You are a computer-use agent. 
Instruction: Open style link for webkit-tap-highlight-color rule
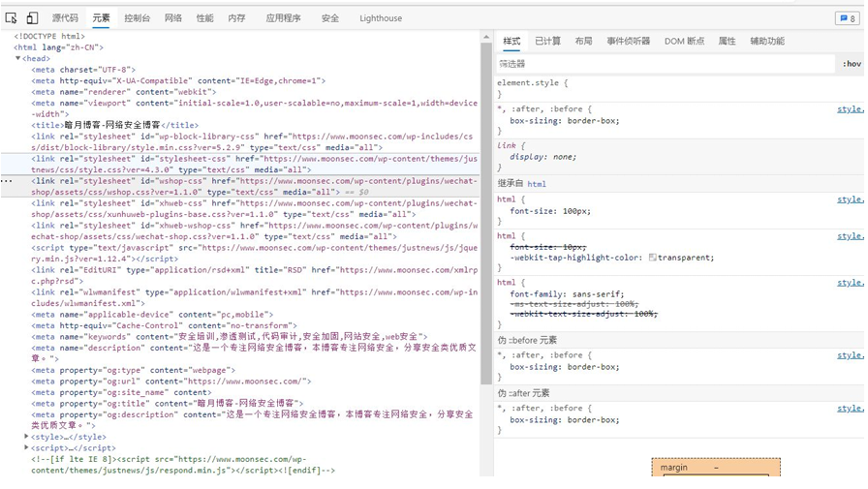coord(851,236)
